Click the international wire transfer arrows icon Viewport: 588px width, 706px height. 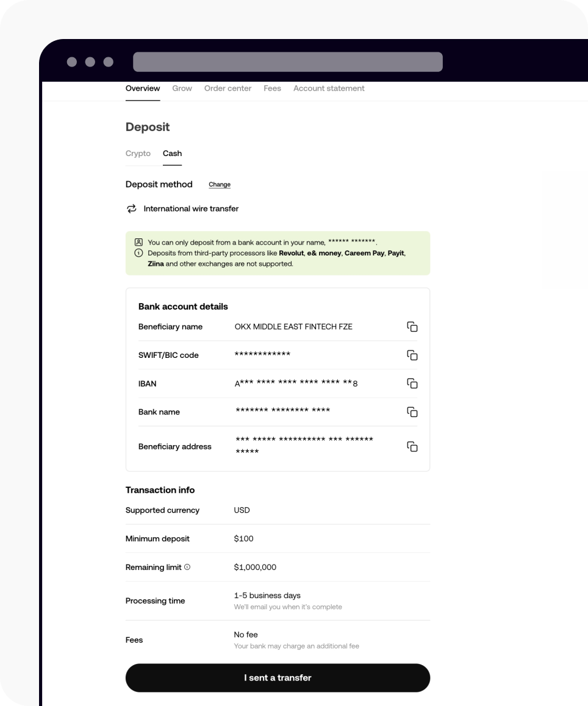pyautogui.click(x=132, y=209)
